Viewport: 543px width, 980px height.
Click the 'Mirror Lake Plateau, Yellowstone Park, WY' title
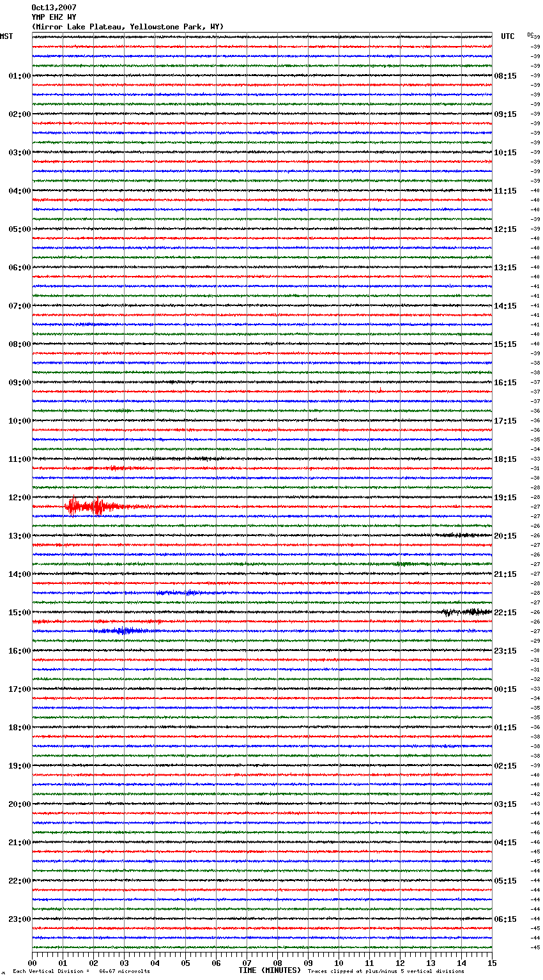[x=128, y=27]
